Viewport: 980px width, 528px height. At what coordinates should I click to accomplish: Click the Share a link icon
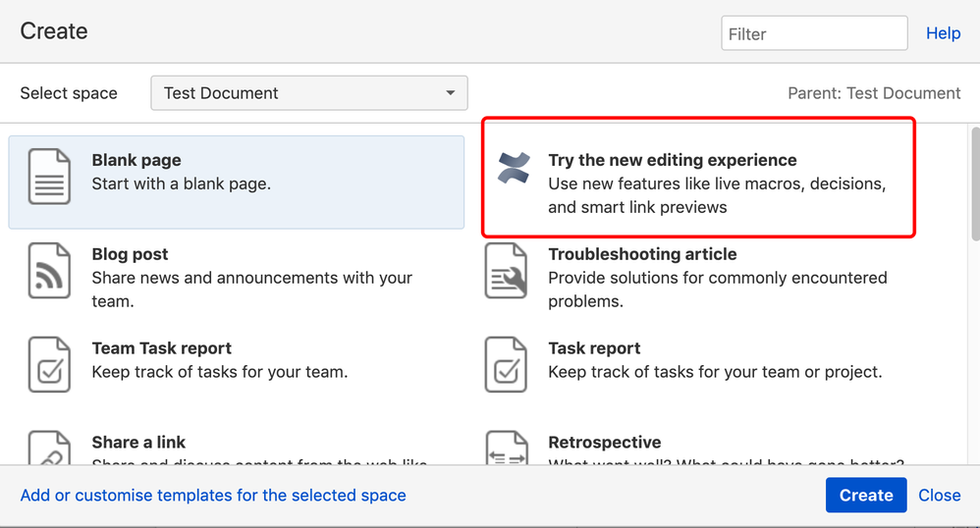tap(49, 448)
